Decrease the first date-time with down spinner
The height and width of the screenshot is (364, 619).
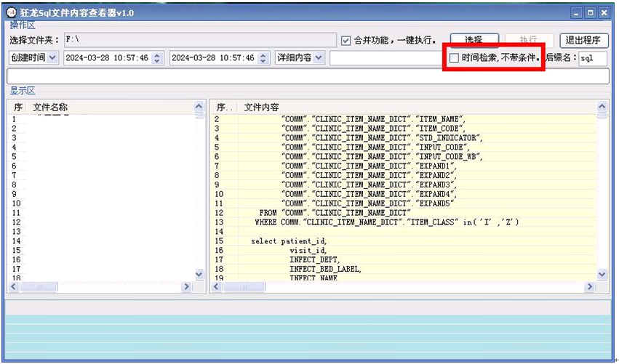pyautogui.click(x=158, y=61)
